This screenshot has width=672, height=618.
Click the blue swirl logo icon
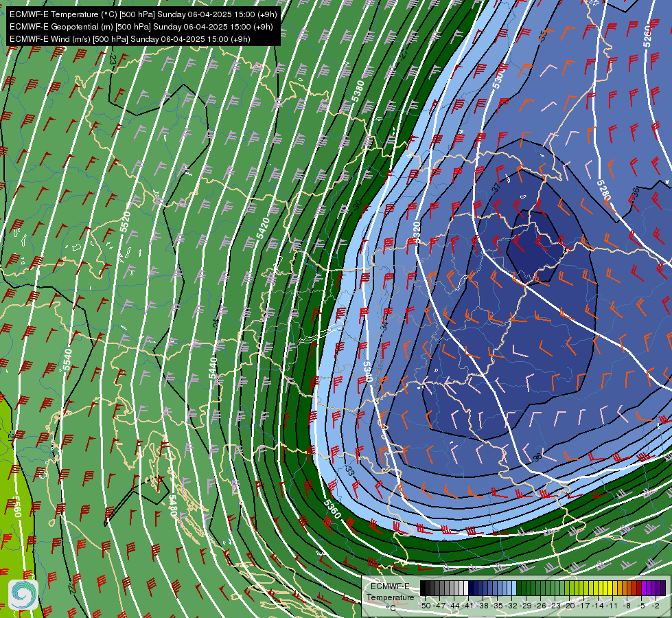(x=23, y=594)
